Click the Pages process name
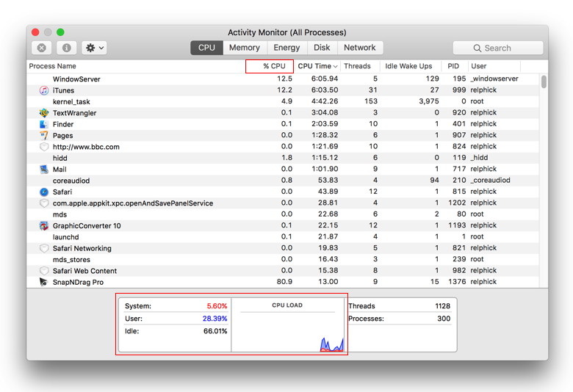Screen dimensions: 573x392 pos(63,136)
